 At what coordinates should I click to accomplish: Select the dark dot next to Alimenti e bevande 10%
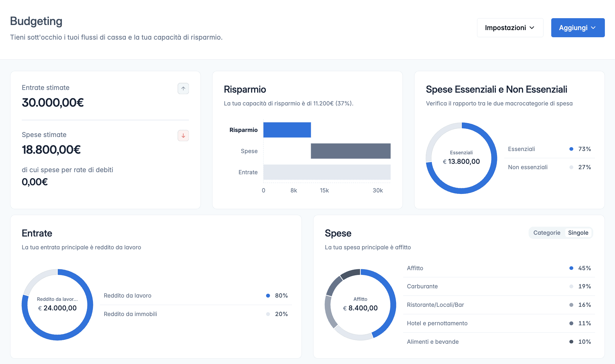[571, 342]
